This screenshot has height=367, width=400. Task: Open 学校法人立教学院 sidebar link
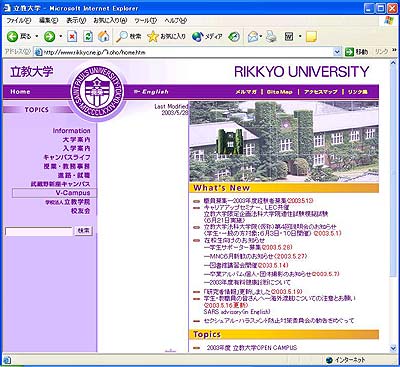click(x=68, y=202)
